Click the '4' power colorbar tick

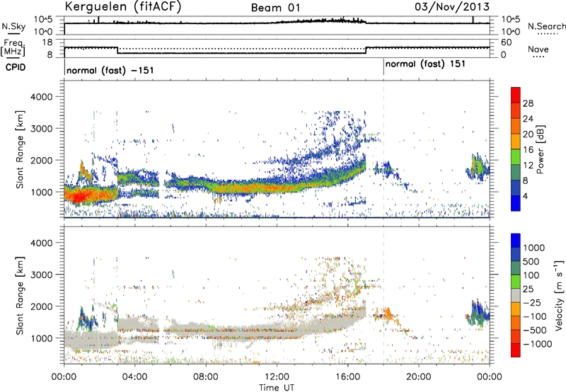(x=525, y=197)
